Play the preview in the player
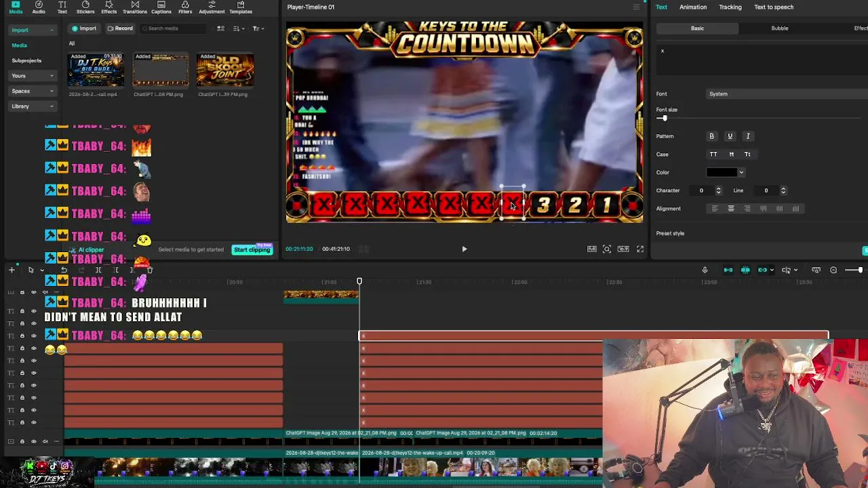 tap(465, 249)
